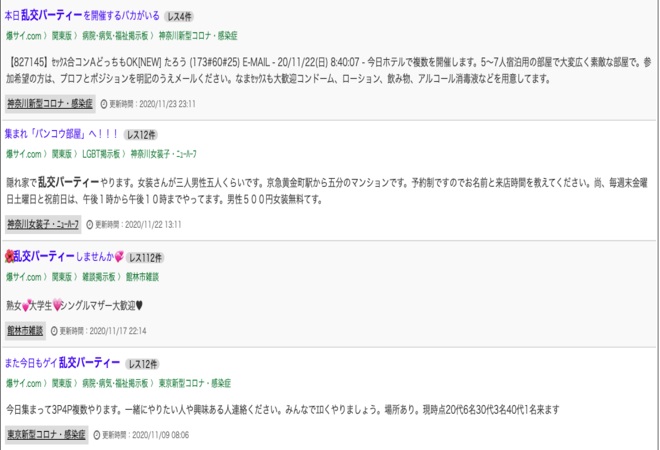The image size is (660, 450).
Task: Open 関東版 breadcrumb in the 東京新型コロナ result
Action: pos(62,383)
